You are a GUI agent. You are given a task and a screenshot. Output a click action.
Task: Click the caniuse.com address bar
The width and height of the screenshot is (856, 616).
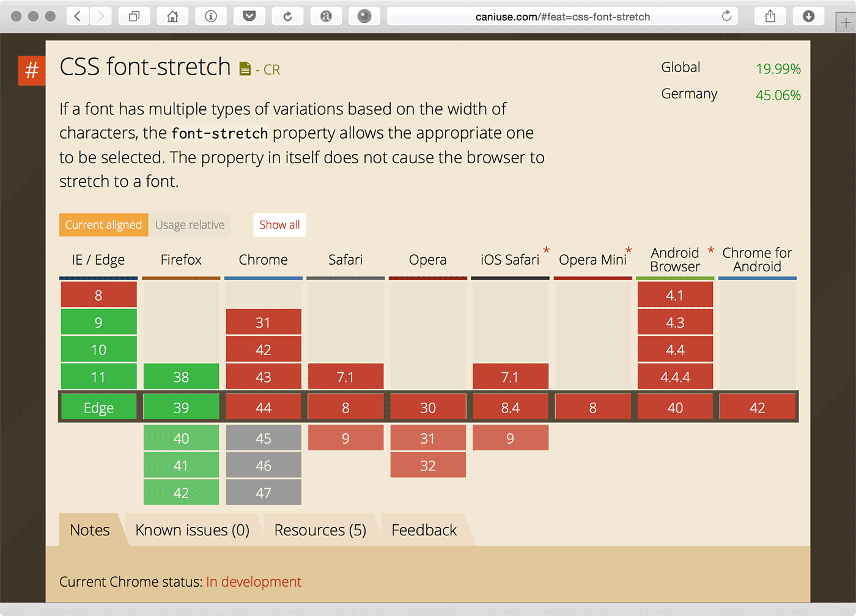coord(563,16)
